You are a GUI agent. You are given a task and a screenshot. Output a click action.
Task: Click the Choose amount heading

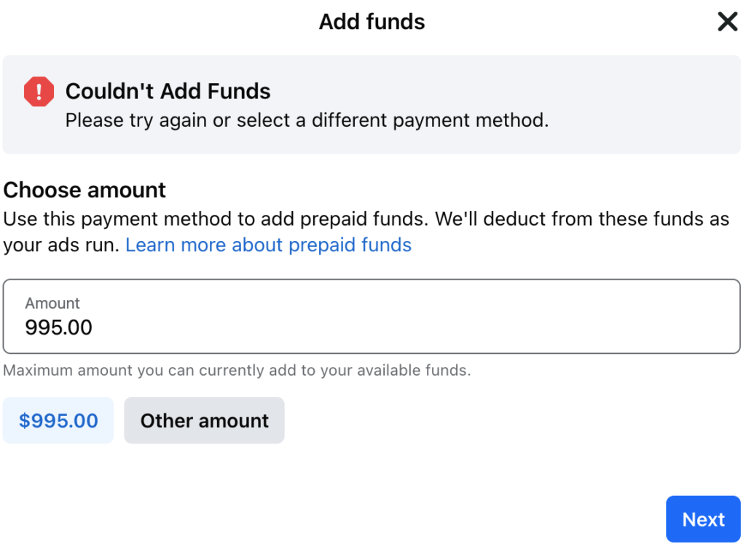point(85,190)
